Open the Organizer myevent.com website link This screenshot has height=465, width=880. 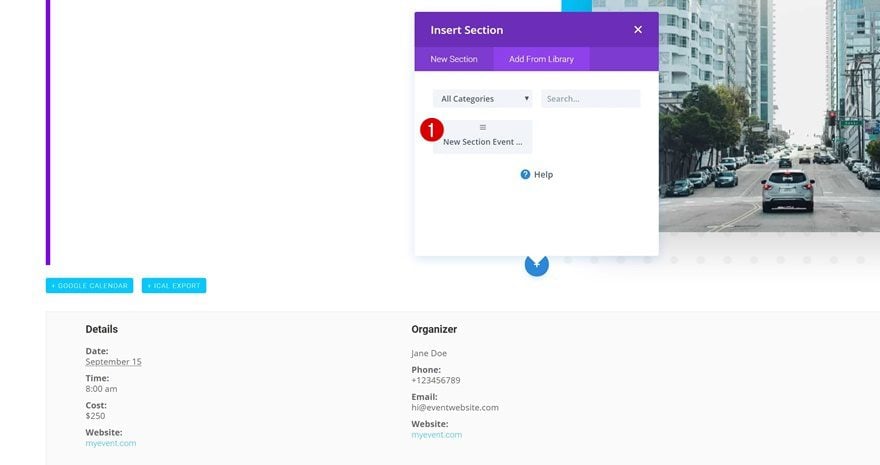pyautogui.click(x=437, y=435)
